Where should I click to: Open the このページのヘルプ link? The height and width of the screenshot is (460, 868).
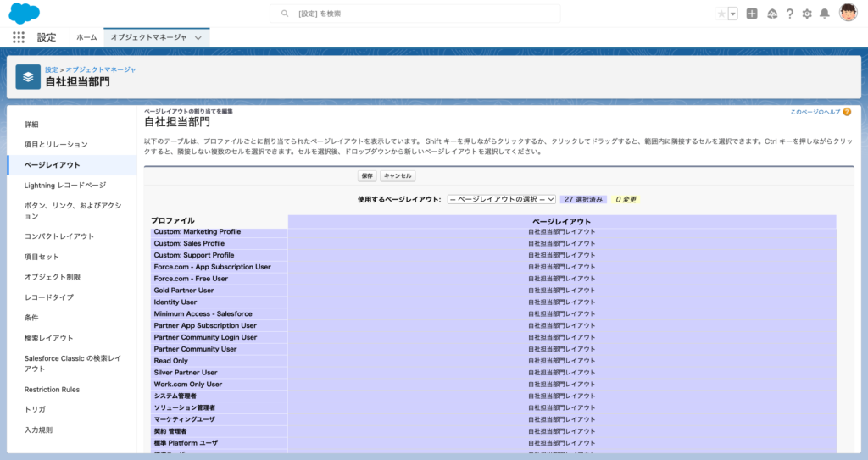[x=815, y=112]
